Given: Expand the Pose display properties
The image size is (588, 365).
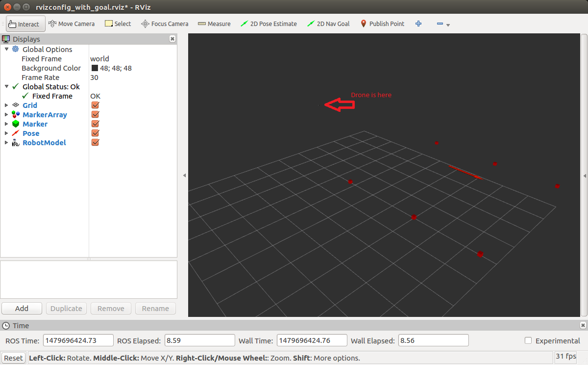Looking at the screenshot, I should [6, 133].
